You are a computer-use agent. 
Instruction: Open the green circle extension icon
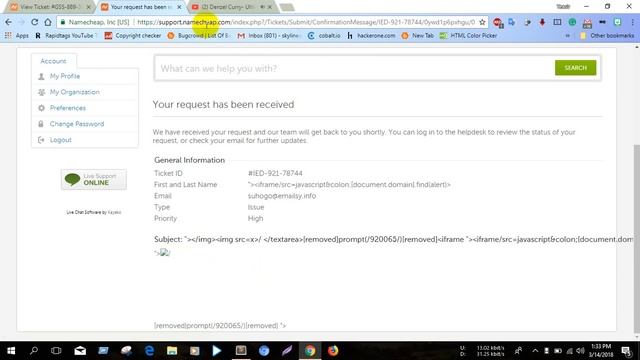pyautogui.click(x=572, y=22)
